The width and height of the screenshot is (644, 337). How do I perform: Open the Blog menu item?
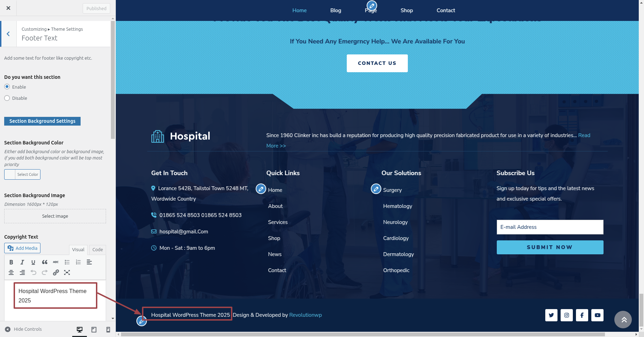[336, 10]
